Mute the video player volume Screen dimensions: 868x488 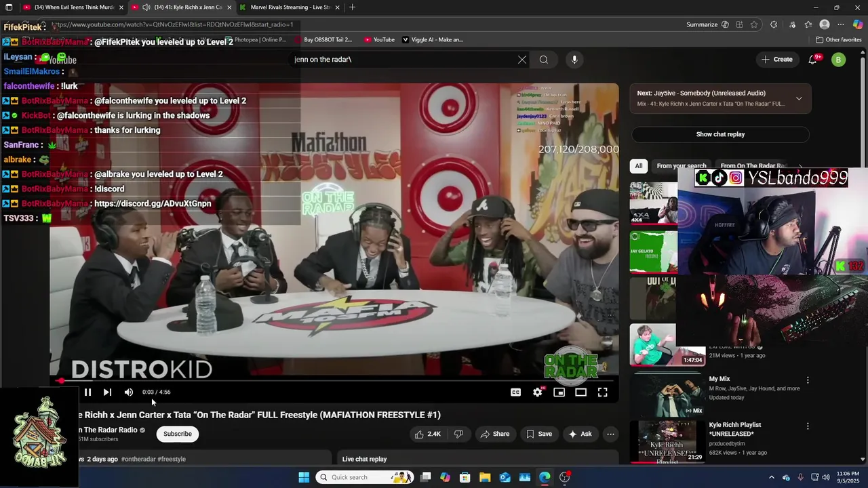coord(129,392)
